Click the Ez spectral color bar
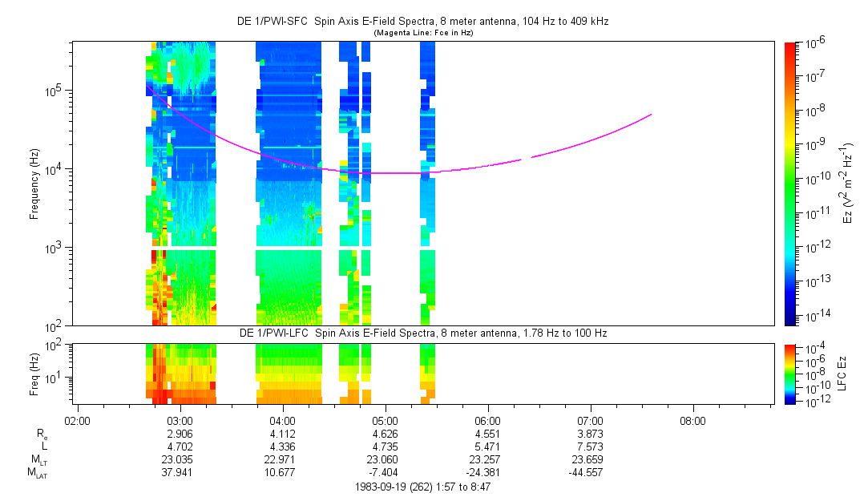Image resolution: width=868 pixels, height=497 pixels. click(x=790, y=184)
